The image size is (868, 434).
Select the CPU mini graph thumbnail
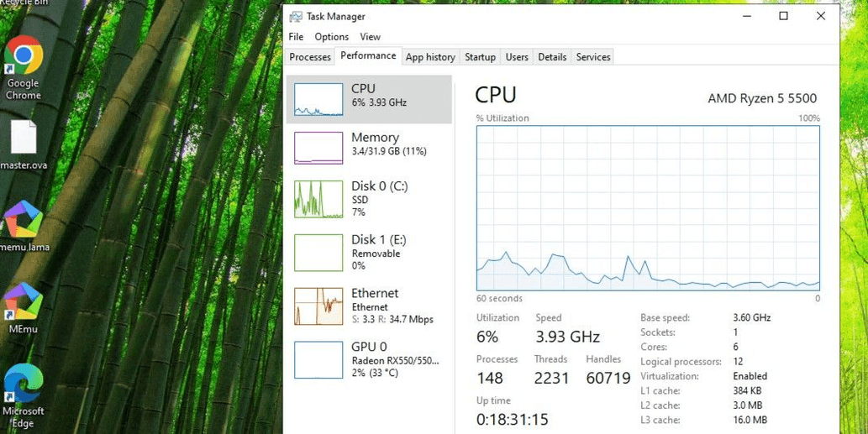[x=318, y=99]
